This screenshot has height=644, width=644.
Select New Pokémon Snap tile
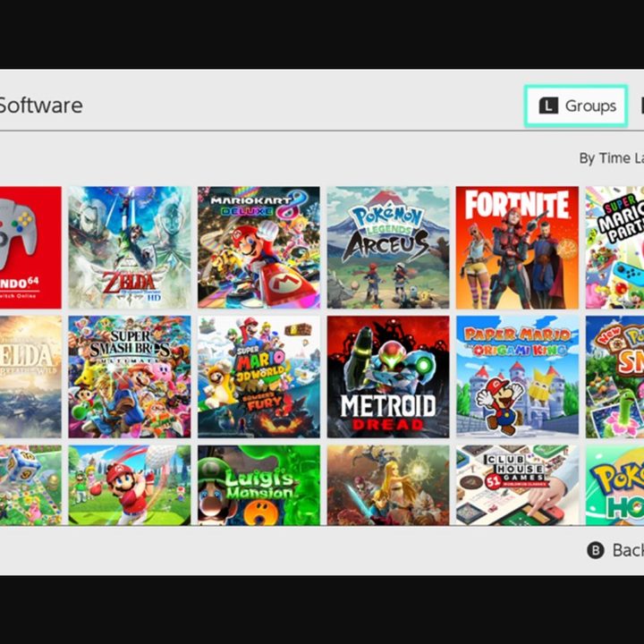pos(614,377)
